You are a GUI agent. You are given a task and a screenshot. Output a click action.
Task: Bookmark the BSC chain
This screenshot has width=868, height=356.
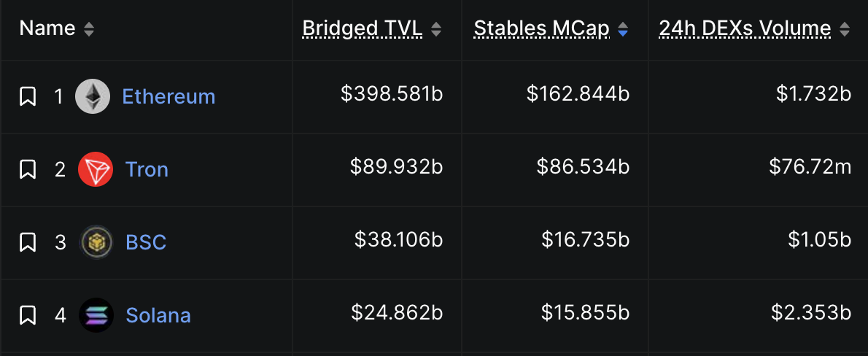tap(28, 242)
